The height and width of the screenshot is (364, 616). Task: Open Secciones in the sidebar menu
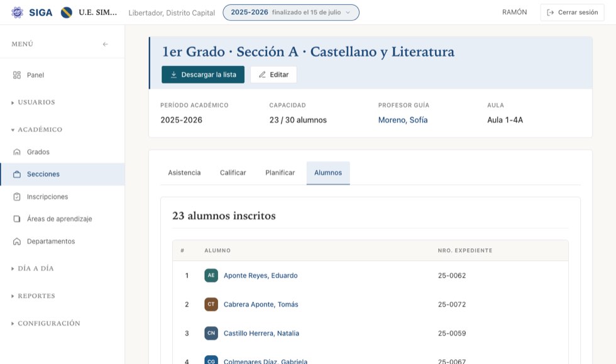(62, 174)
